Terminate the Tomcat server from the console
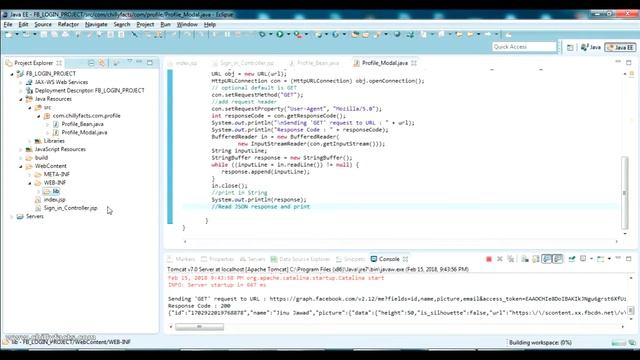Screen dimensions: 640x360 tap(489, 259)
